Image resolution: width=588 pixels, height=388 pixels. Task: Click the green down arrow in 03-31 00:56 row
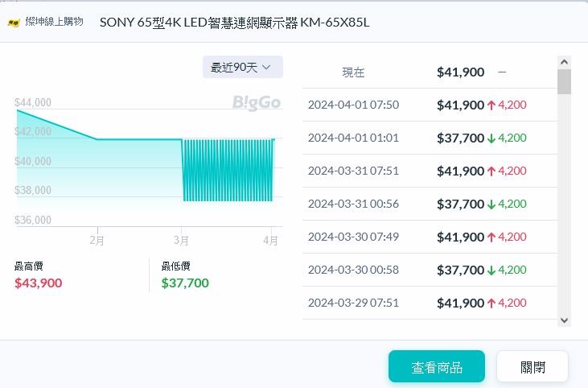[x=491, y=204]
